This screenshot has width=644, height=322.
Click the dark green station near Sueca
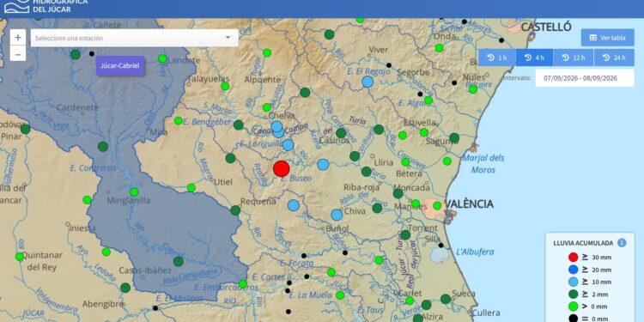(446, 299)
